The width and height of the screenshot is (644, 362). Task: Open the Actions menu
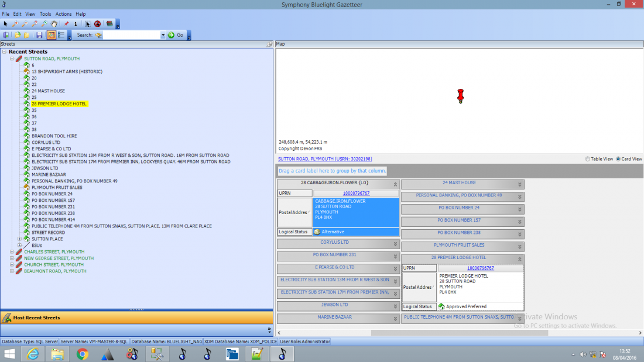point(63,14)
